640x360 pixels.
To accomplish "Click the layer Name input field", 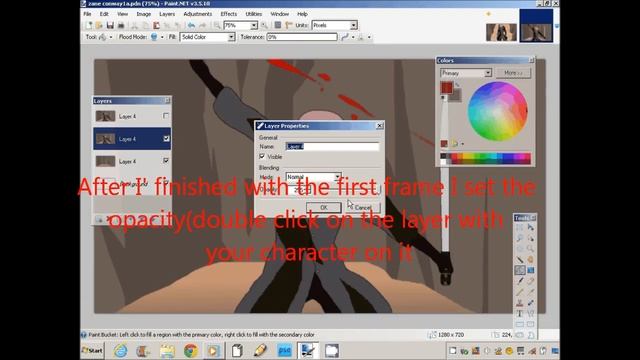I will [x=332, y=146].
